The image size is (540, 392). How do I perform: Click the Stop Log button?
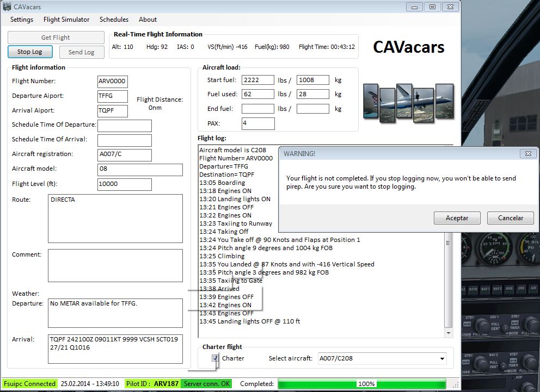pyautogui.click(x=30, y=52)
